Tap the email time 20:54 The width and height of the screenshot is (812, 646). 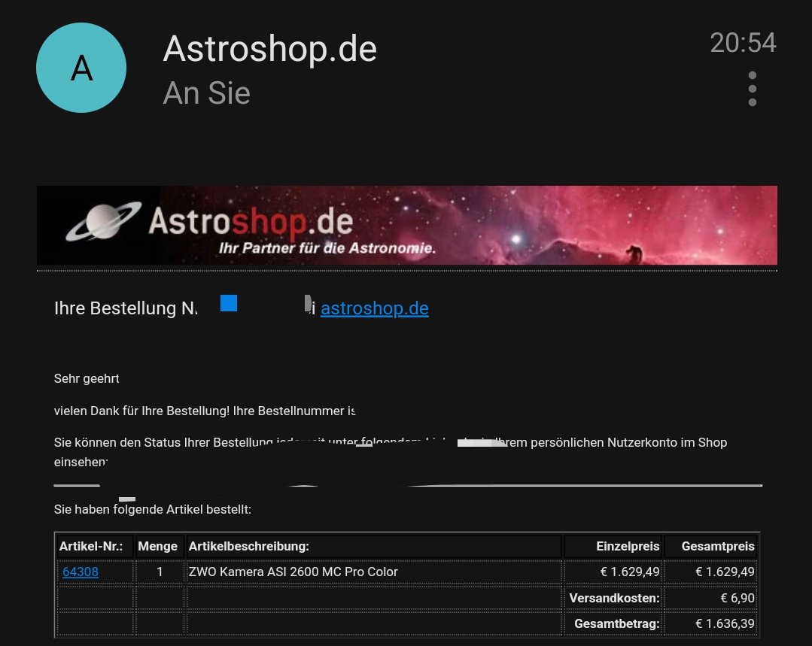pos(743,42)
